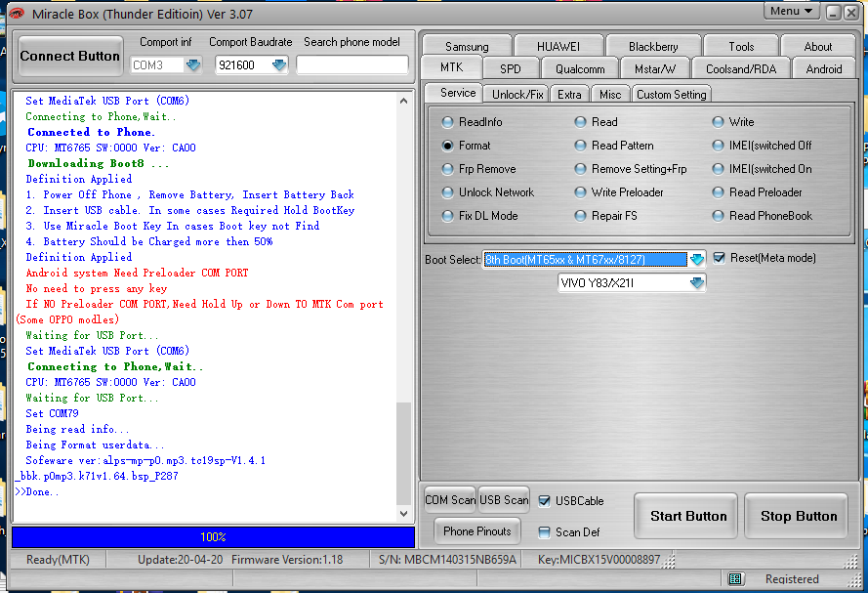Enable the Scan Def checkbox
The height and width of the screenshot is (593, 868).
pyautogui.click(x=544, y=532)
